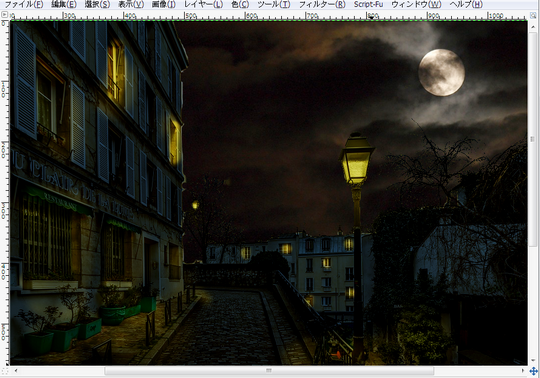This screenshot has height=378, width=540.
Task: Toggle the Quick Mask button
Action: (4, 371)
